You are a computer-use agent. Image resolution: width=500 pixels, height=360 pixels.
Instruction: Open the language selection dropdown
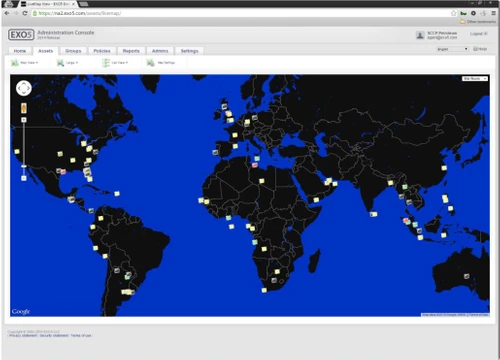coord(452,49)
